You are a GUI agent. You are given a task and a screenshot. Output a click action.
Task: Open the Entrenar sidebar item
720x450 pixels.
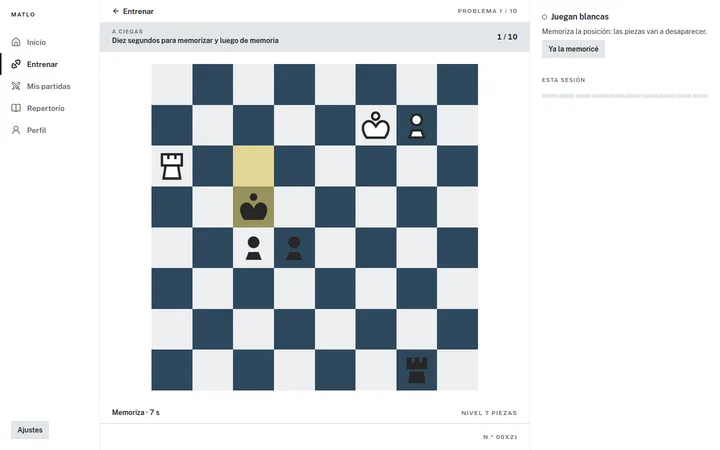coord(50,64)
